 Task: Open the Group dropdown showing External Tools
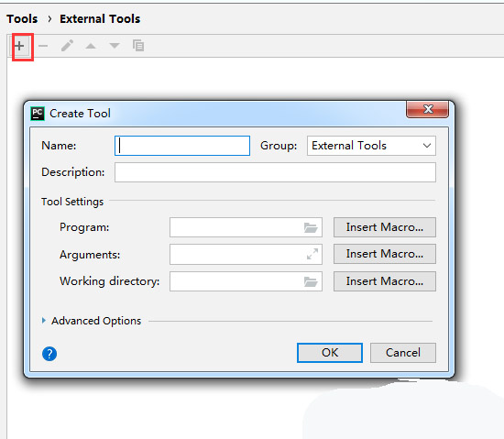[x=371, y=146]
